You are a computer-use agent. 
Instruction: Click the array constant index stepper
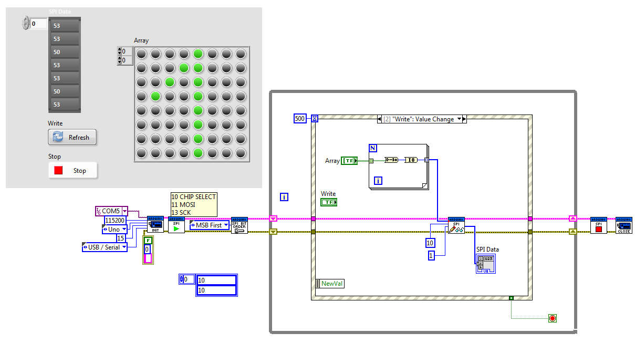(x=182, y=279)
